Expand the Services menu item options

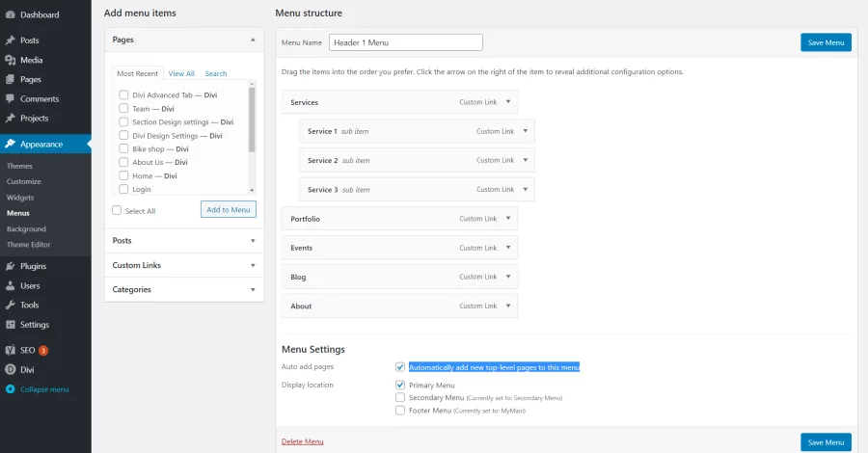(x=508, y=102)
